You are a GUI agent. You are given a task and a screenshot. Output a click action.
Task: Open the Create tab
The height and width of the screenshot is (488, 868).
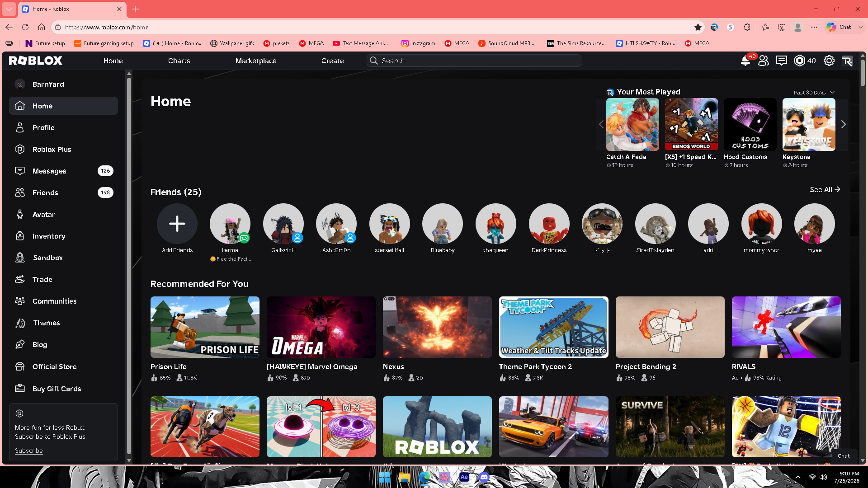click(333, 61)
